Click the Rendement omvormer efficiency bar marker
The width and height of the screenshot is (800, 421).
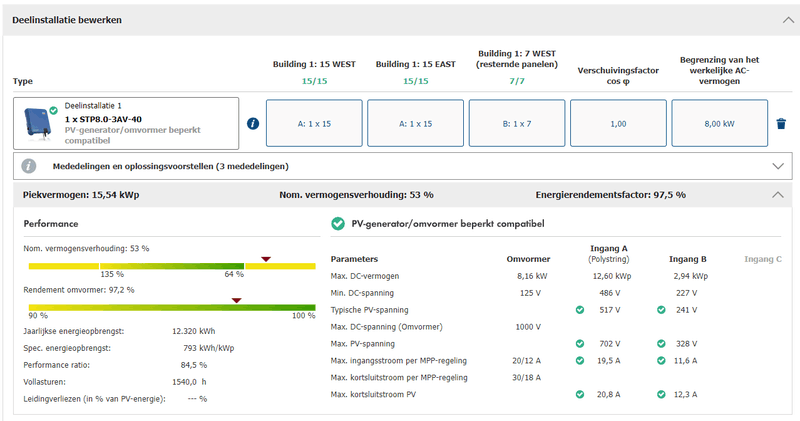click(x=236, y=299)
